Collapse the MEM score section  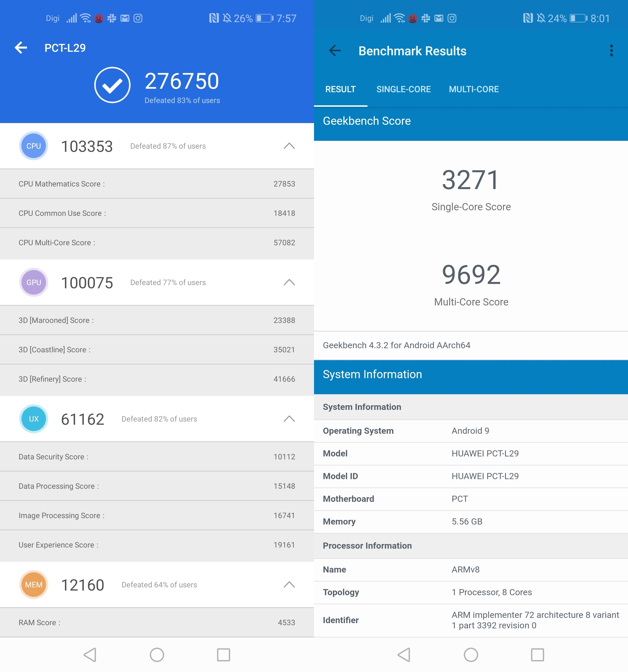coord(289,585)
